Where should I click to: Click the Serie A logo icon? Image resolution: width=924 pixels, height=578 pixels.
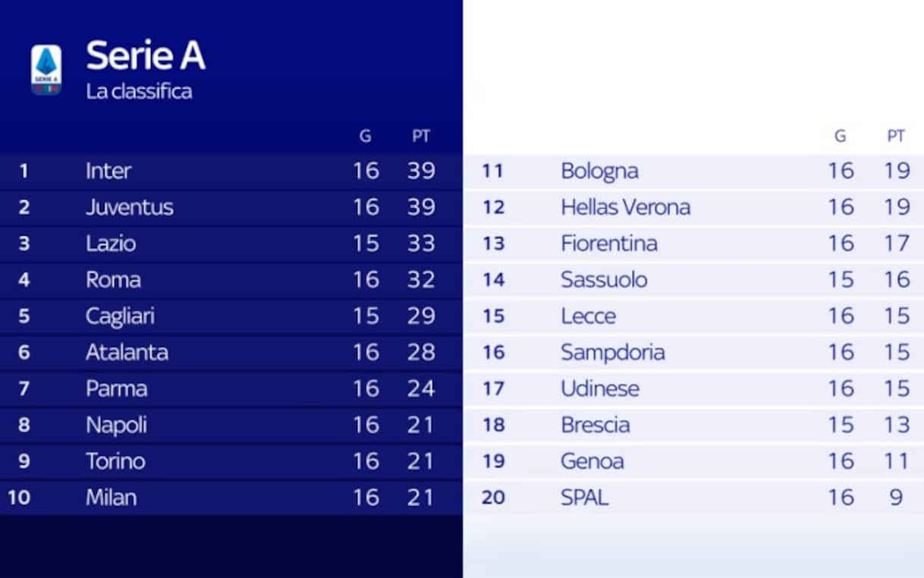click(x=46, y=70)
